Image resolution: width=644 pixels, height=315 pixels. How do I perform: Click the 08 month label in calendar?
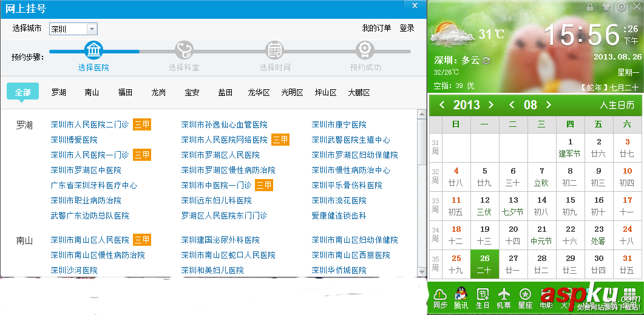point(530,105)
